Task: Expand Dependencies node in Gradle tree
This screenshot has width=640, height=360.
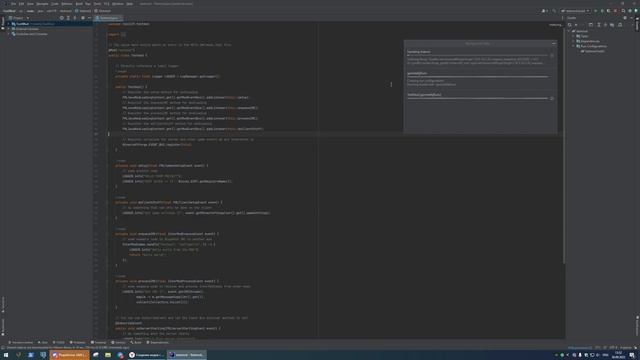Action: [x=573, y=41]
